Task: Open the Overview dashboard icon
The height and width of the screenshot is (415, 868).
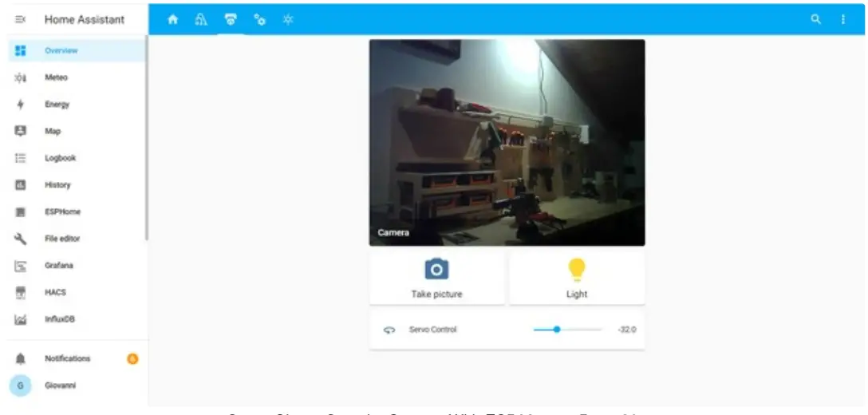Action: click(x=21, y=50)
